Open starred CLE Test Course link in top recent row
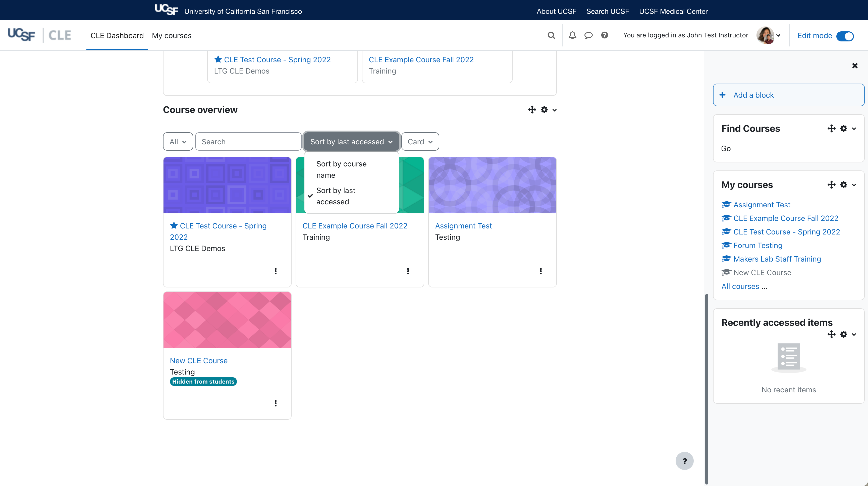Image resolution: width=868 pixels, height=486 pixels. pos(277,59)
